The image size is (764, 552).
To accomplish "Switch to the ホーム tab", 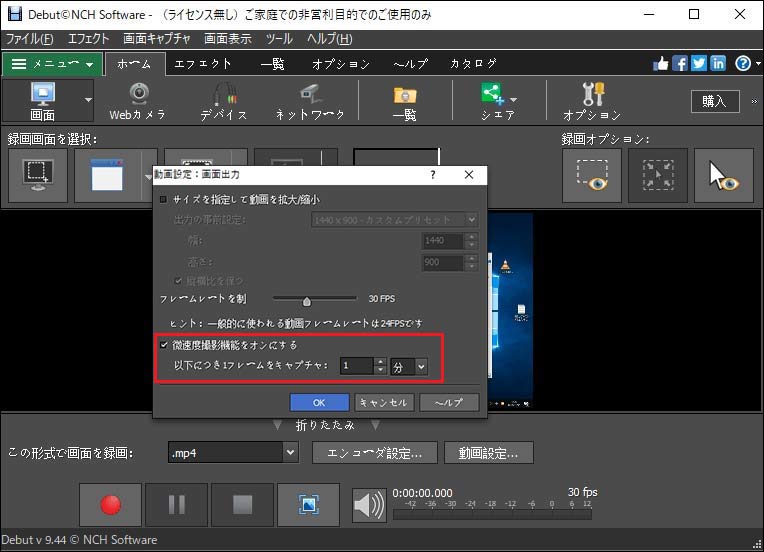I will tap(134, 64).
